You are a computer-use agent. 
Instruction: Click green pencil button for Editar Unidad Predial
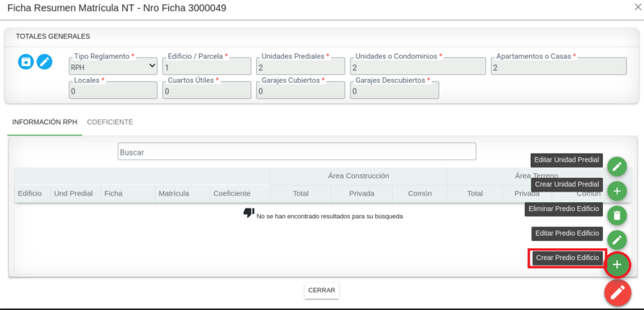click(x=617, y=167)
